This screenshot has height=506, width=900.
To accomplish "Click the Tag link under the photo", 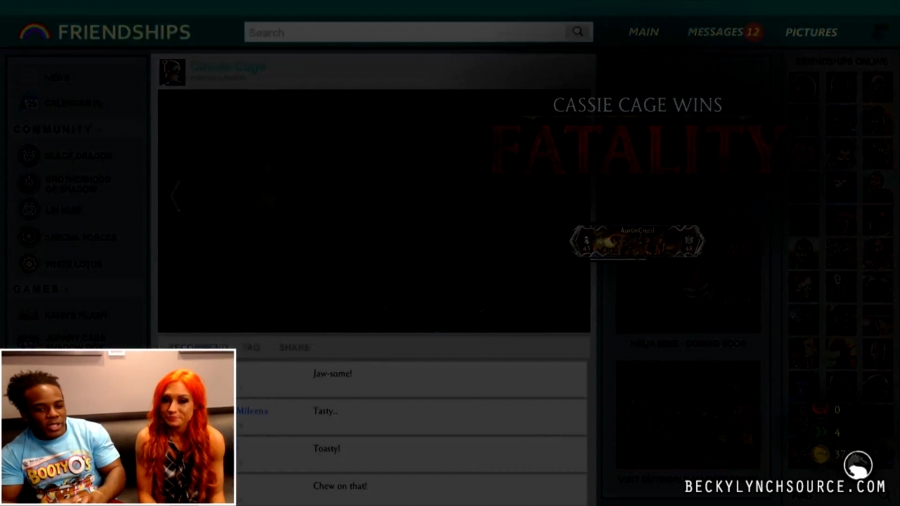I will pyautogui.click(x=253, y=348).
